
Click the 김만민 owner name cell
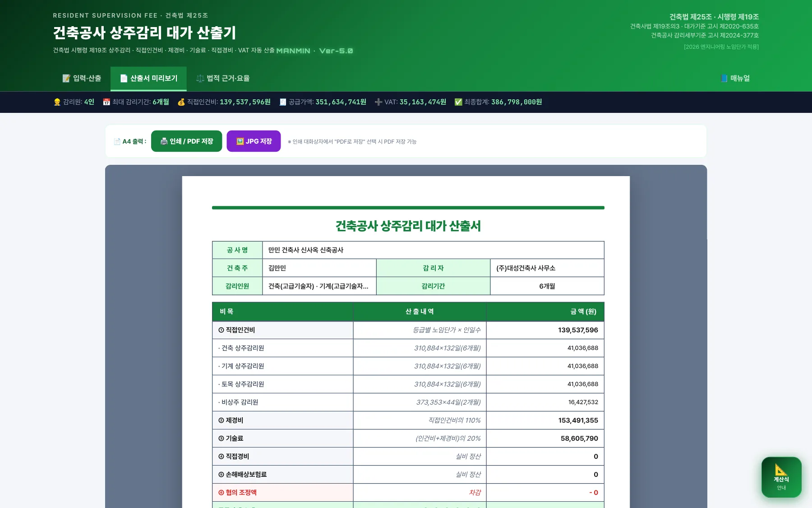tap(319, 268)
